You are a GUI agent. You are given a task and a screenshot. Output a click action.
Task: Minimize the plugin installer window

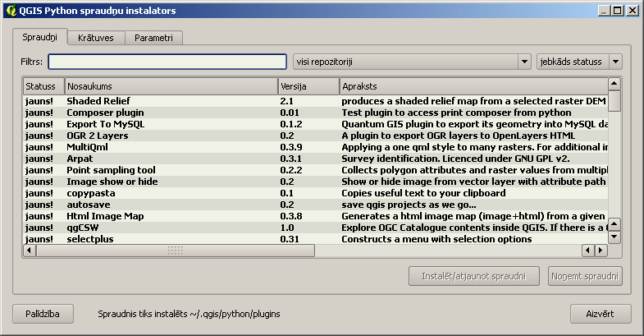click(x=603, y=11)
